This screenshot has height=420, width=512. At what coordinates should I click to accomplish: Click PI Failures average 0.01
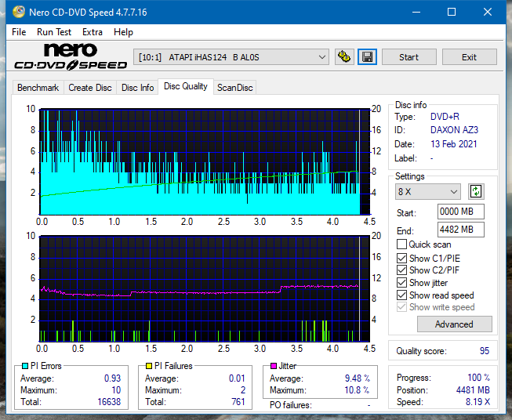[237, 378]
